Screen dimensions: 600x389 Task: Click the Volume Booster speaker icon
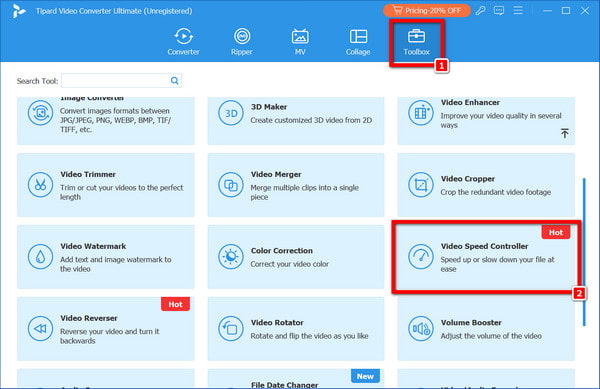pos(421,329)
